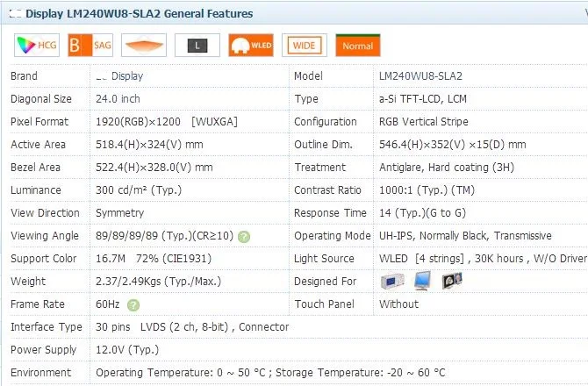Click the black L landscape icon
The height and width of the screenshot is (386, 588).
pyautogui.click(x=197, y=46)
